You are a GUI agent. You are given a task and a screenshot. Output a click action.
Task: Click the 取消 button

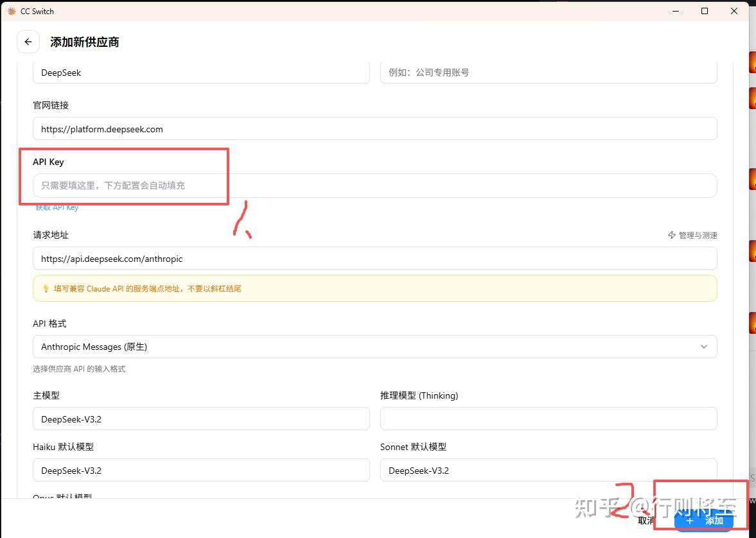click(645, 521)
